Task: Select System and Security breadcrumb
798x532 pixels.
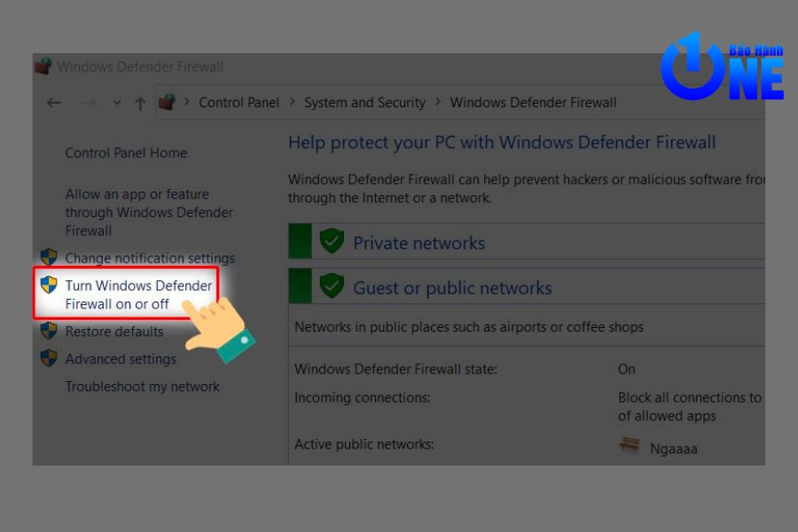Action: [x=364, y=103]
